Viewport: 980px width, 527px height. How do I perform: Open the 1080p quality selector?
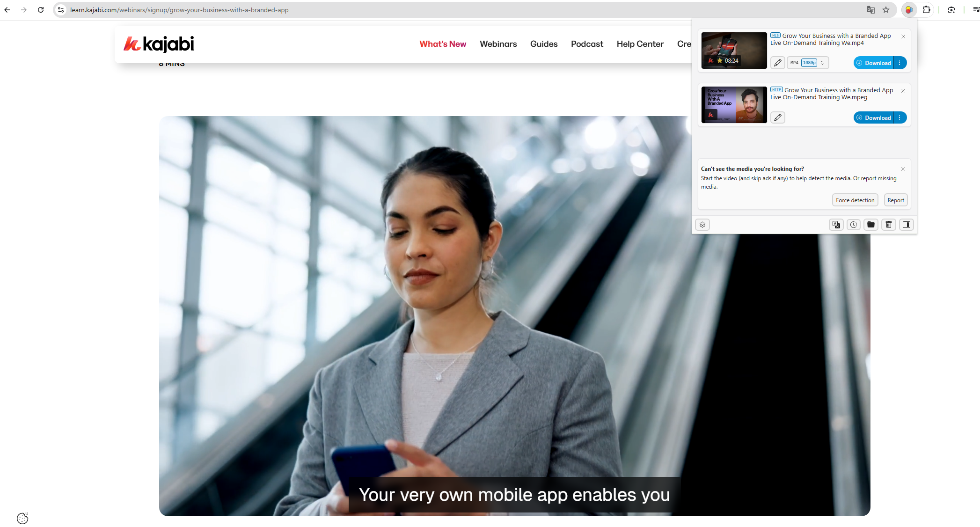coord(809,62)
